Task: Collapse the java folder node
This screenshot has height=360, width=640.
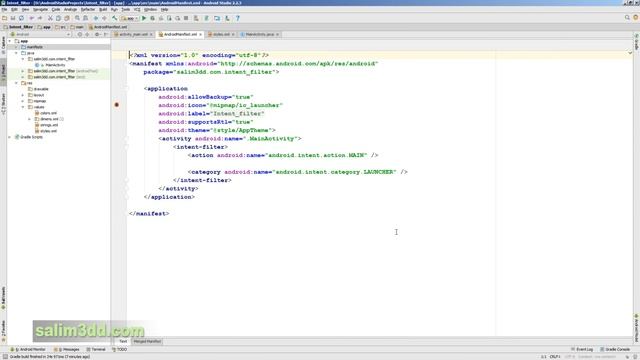Action: point(17,53)
